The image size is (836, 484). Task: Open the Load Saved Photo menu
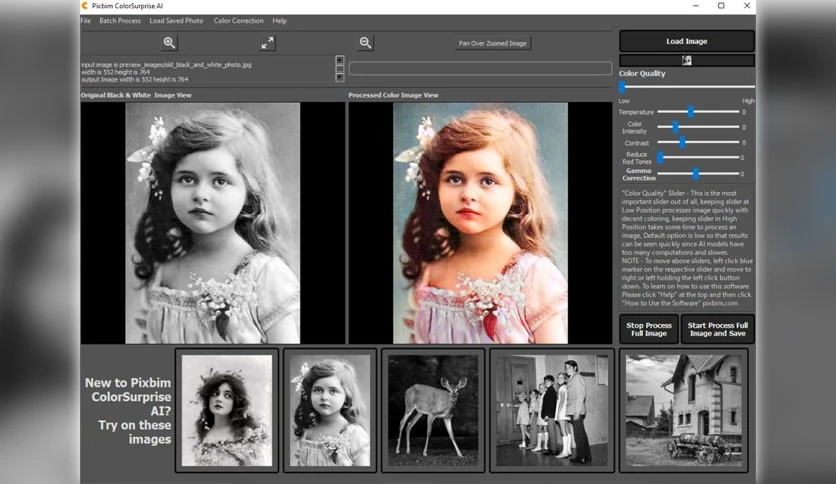tap(176, 21)
